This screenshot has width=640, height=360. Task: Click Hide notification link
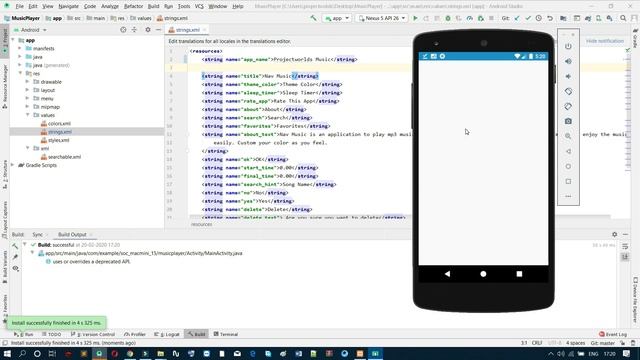(605, 41)
